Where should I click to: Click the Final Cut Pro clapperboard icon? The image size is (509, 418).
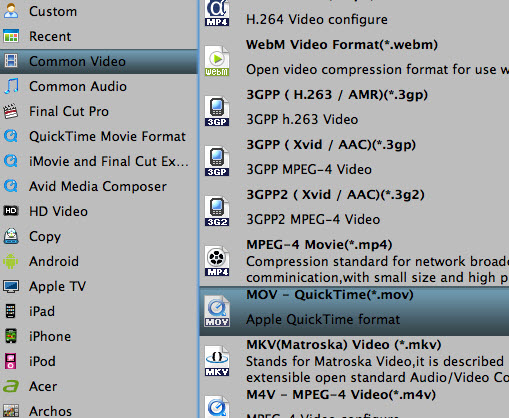[11, 111]
